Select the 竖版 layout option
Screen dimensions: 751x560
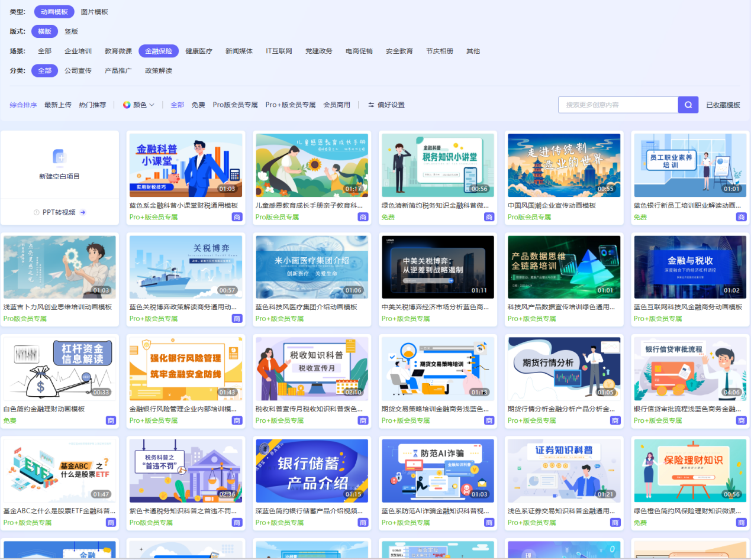coord(71,31)
